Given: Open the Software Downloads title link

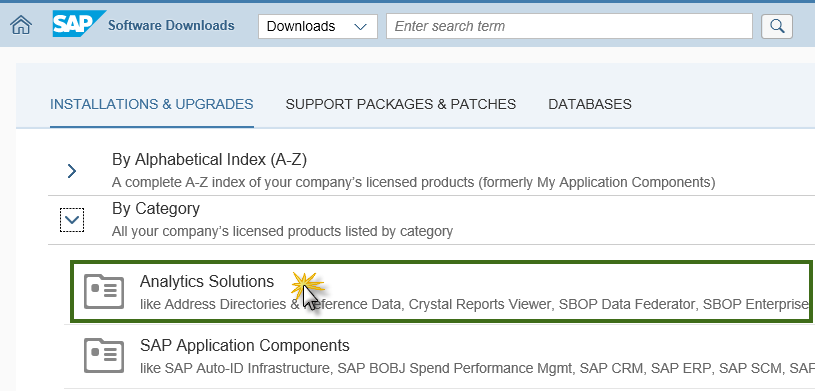Looking at the screenshot, I should point(171,25).
